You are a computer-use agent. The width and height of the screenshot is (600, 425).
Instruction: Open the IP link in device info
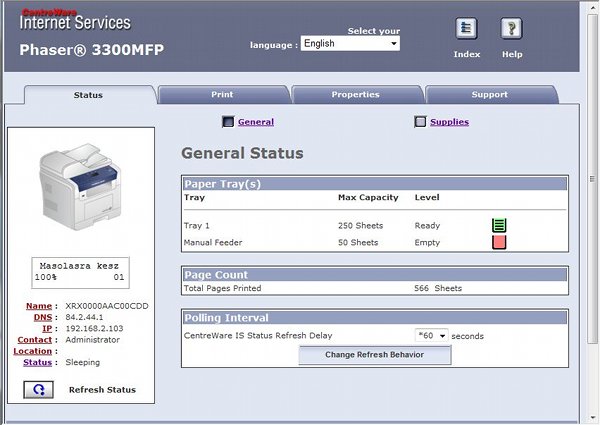(x=47, y=328)
